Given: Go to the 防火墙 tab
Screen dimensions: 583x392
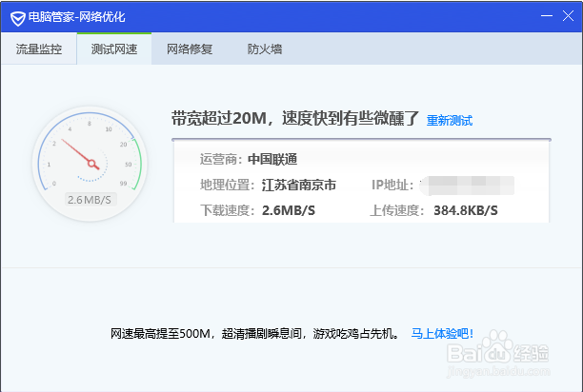Looking at the screenshot, I should click(x=265, y=49).
